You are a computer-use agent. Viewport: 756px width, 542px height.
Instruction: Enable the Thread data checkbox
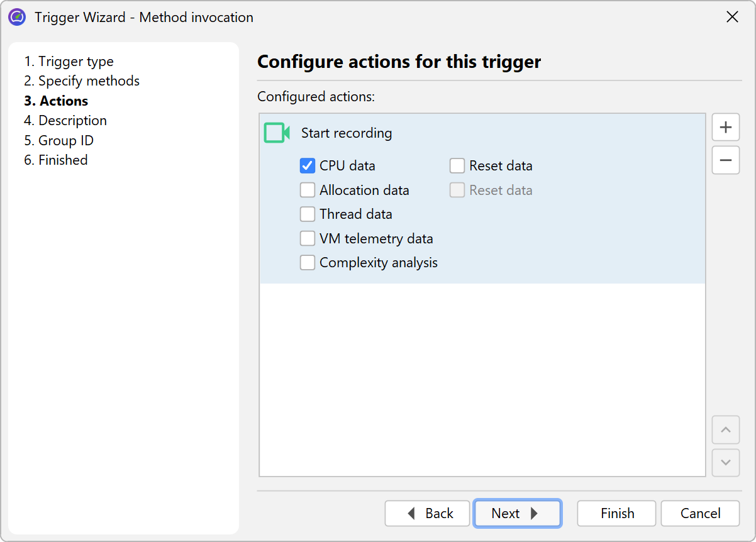tap(308, 214)
